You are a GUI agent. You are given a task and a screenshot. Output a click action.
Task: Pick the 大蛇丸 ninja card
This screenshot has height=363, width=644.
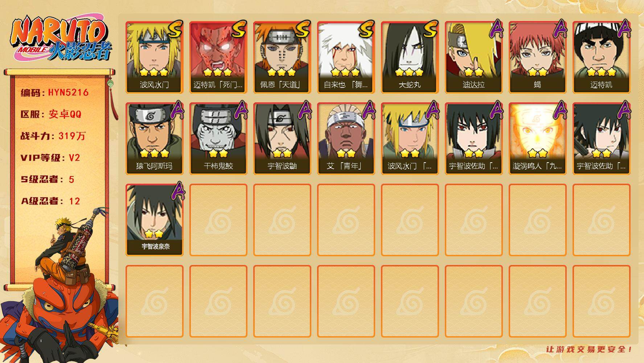tap(410, 57)
